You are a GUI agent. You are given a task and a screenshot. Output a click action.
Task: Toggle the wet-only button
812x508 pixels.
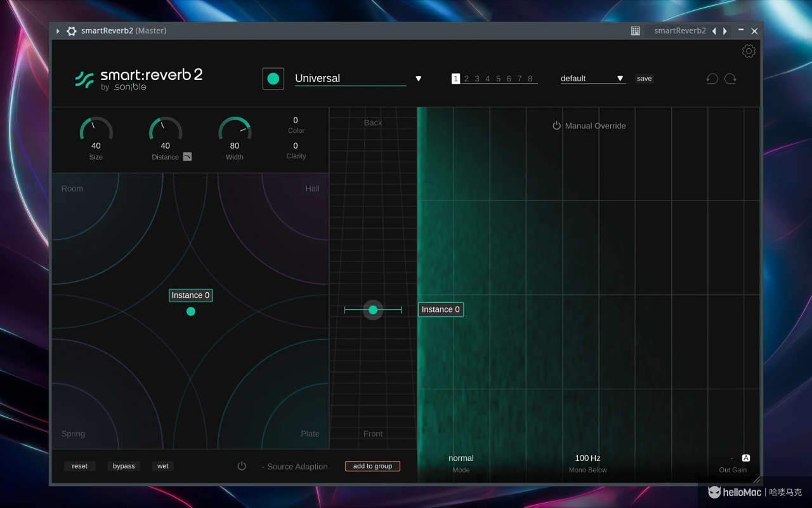click(x=163, y=466)
